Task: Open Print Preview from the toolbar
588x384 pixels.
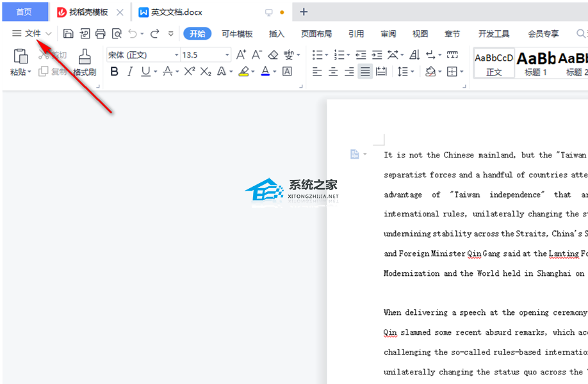Action: point(117,33)
